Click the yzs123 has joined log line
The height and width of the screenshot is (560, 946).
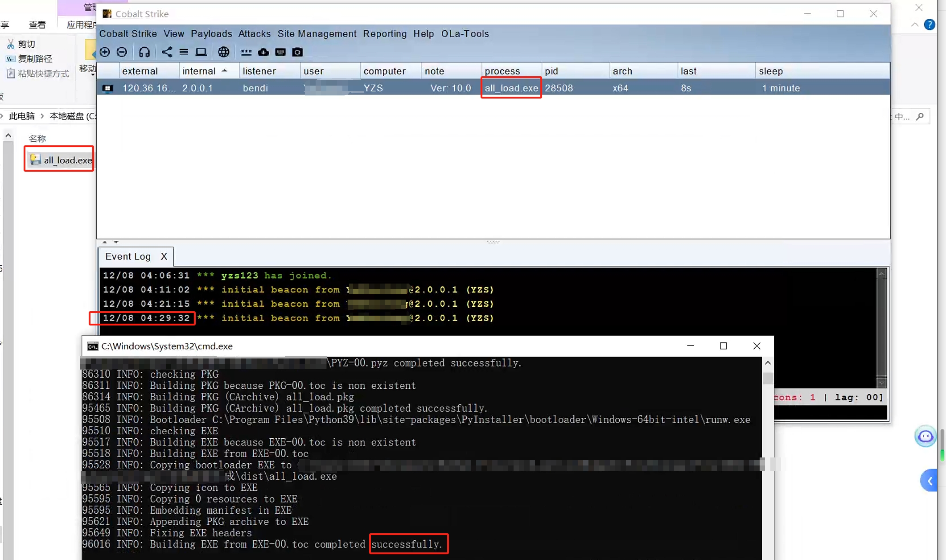(217, 276)
